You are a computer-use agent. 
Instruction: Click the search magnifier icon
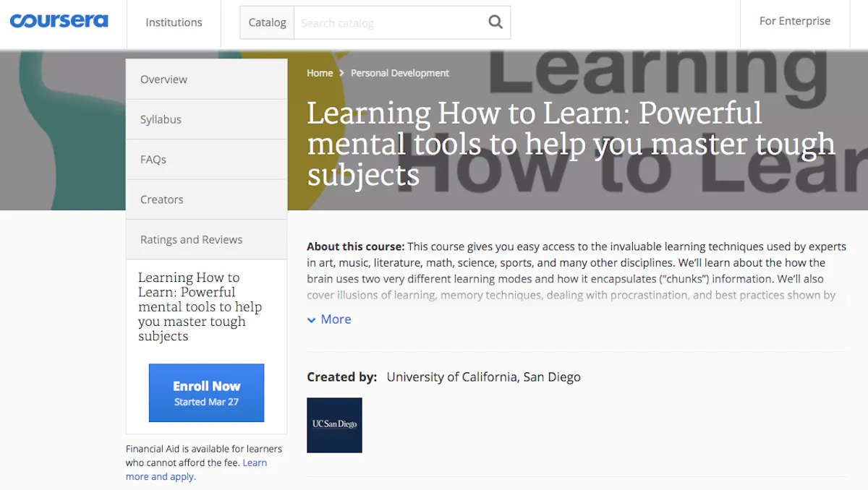(495, 22)
